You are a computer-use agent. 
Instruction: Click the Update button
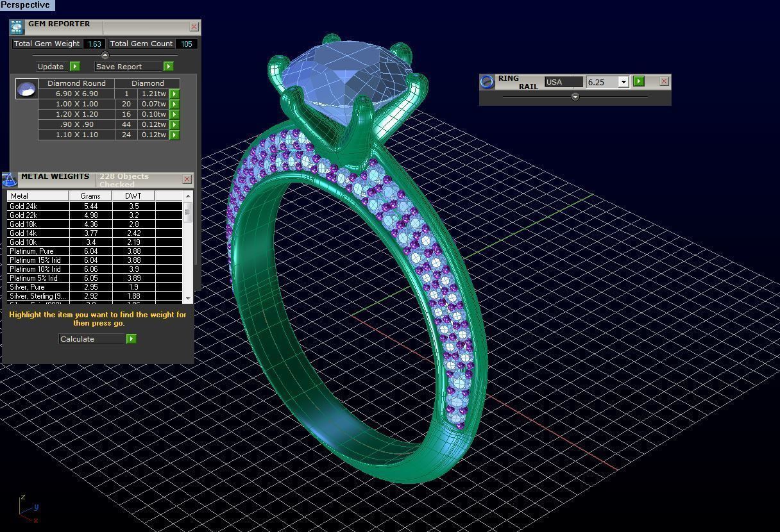point(51,66)
